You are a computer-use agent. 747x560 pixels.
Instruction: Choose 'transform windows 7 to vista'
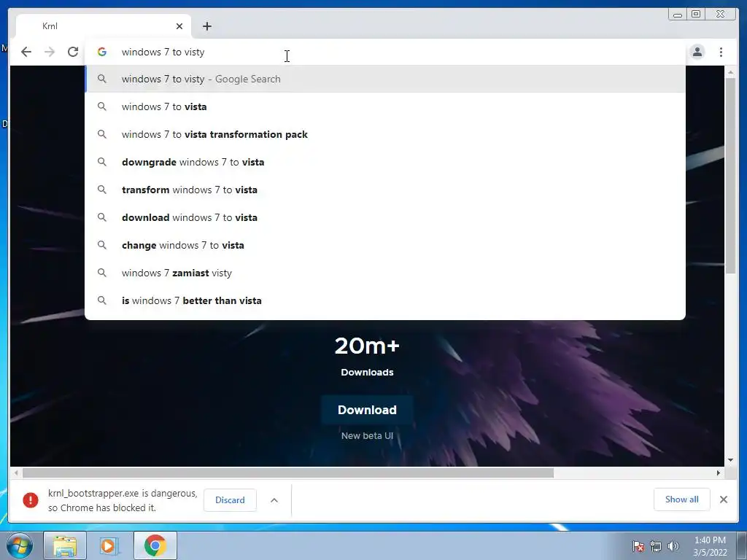(385, 190)
